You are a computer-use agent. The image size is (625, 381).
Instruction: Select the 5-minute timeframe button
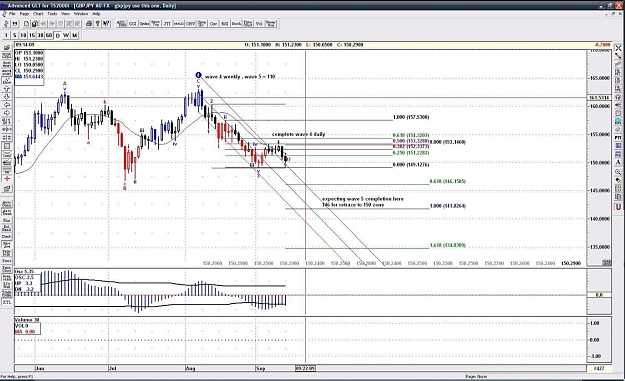(x=14, y=35)
